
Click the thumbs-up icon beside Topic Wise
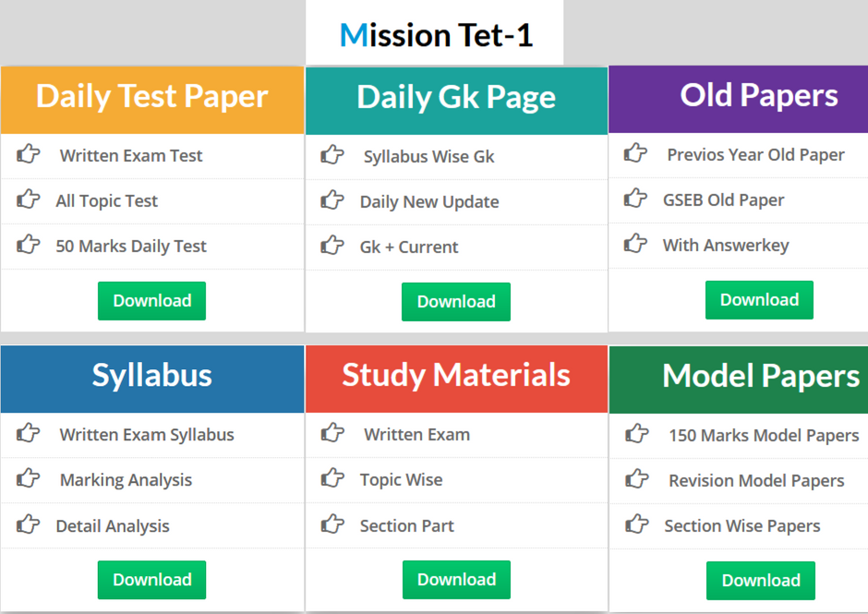(x=332, y=480)
